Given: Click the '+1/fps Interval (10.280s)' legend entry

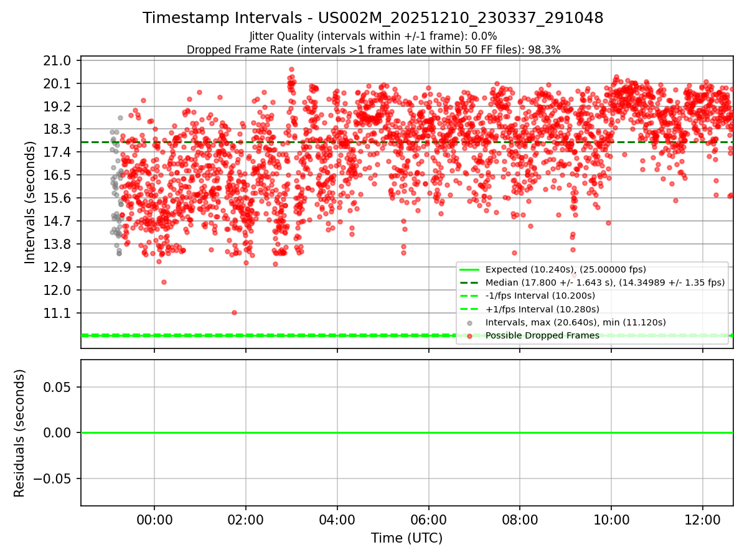Looking at the screenshot, I should tap(542, 309).
